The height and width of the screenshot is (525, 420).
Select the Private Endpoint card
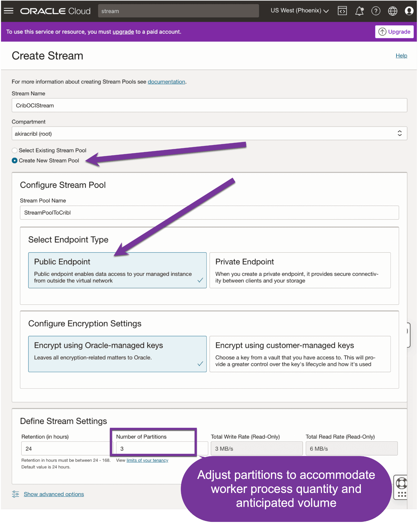point(300,270)
